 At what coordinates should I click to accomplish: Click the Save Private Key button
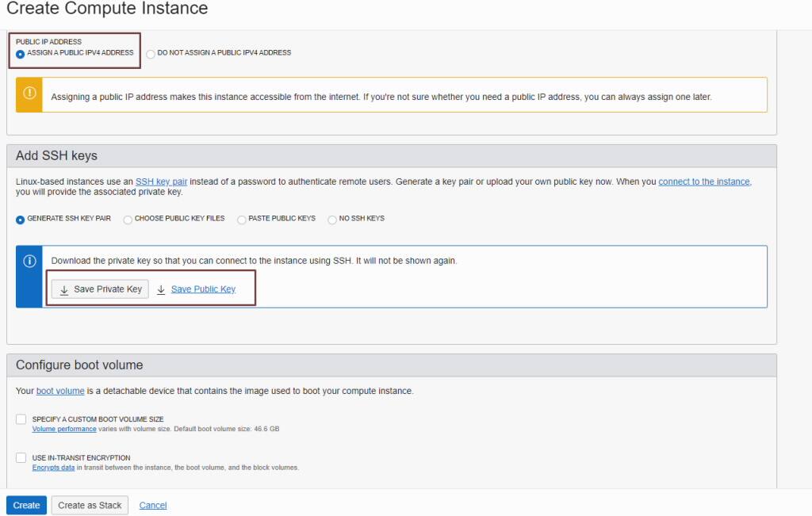pyautogui.click(x=98, y=289)
